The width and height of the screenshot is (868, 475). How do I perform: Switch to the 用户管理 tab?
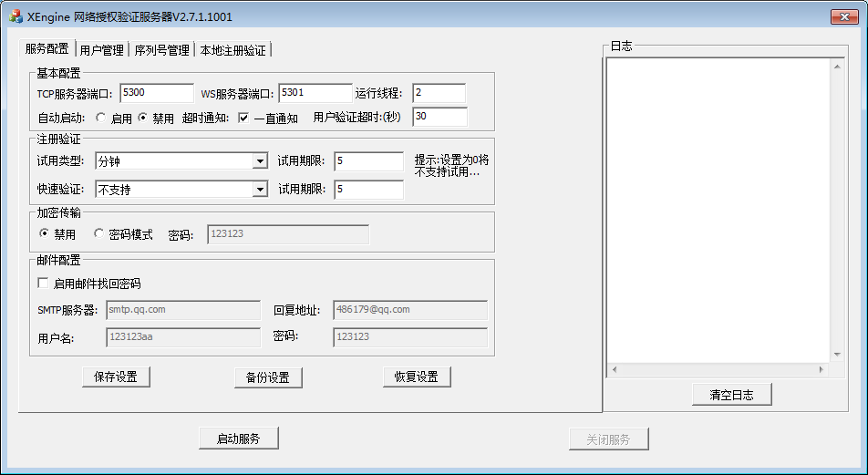tap(102, 50)
